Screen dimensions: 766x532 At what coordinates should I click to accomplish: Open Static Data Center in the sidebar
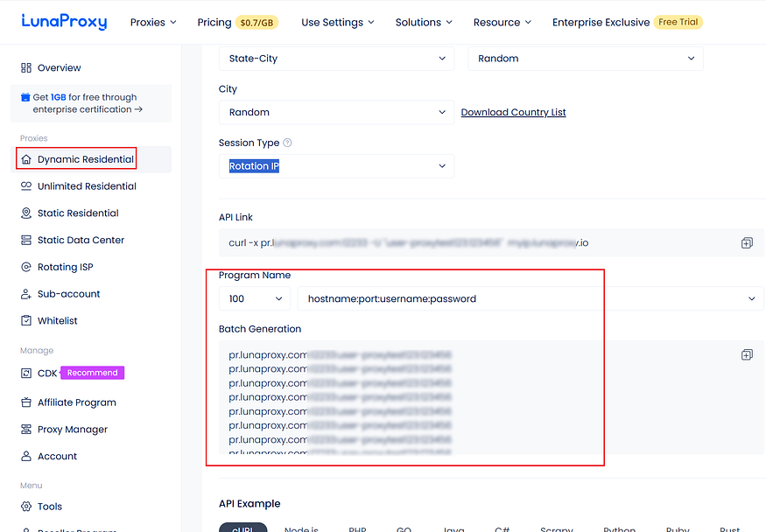[x=81, y=240]
